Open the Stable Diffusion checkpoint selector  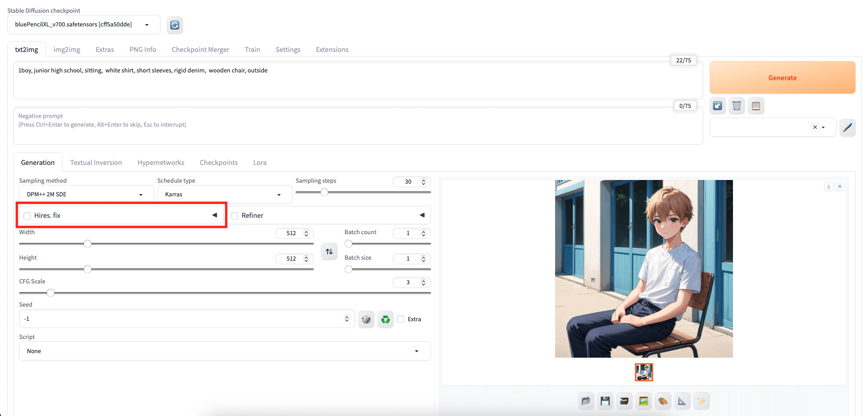pos(83,25)
